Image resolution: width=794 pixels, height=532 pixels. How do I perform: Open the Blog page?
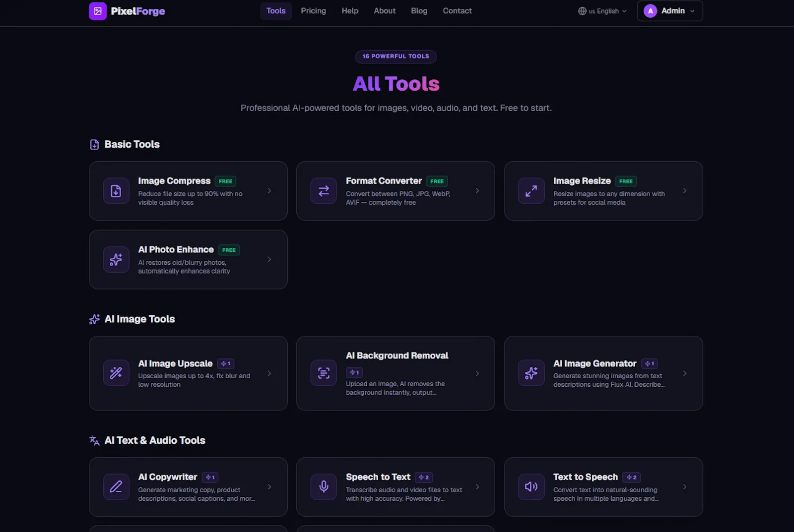(419, 11)
